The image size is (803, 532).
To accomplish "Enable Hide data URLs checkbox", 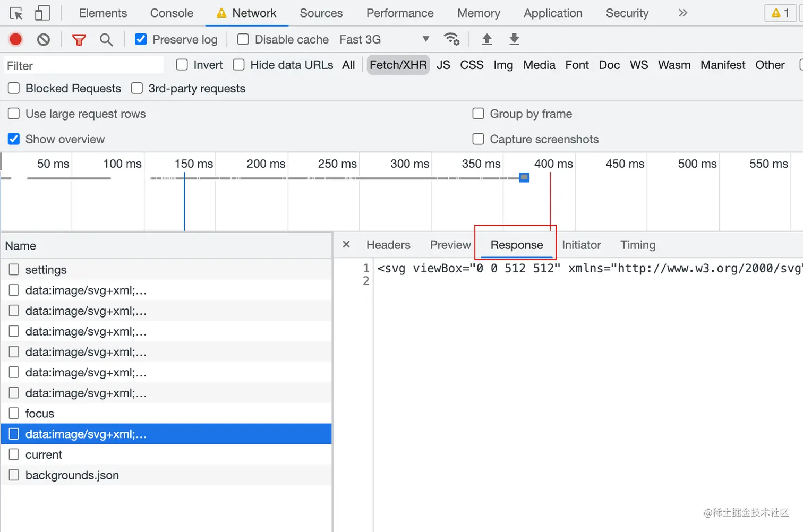I will click(239, 65).
